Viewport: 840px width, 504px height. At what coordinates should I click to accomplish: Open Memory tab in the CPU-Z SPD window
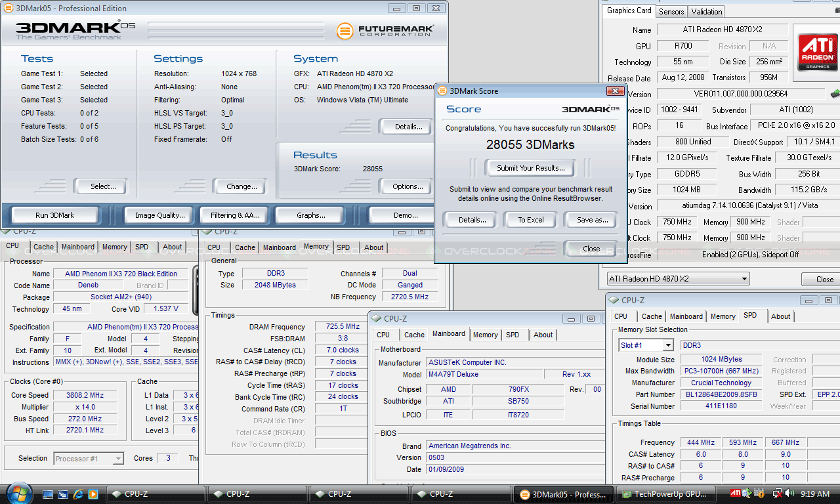723,316
